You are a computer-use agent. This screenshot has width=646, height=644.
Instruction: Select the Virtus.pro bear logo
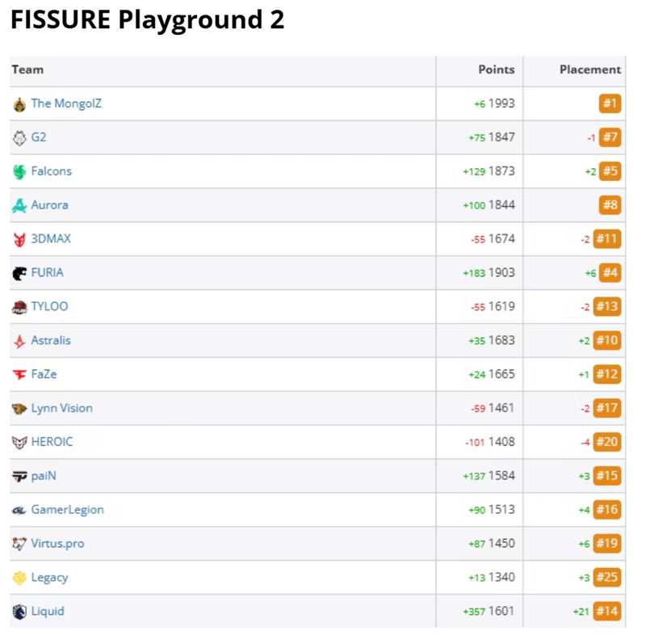[x=19, y=544]
